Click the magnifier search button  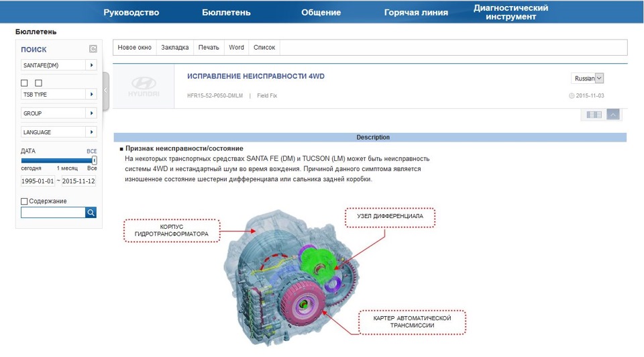[x=91, y=213]
